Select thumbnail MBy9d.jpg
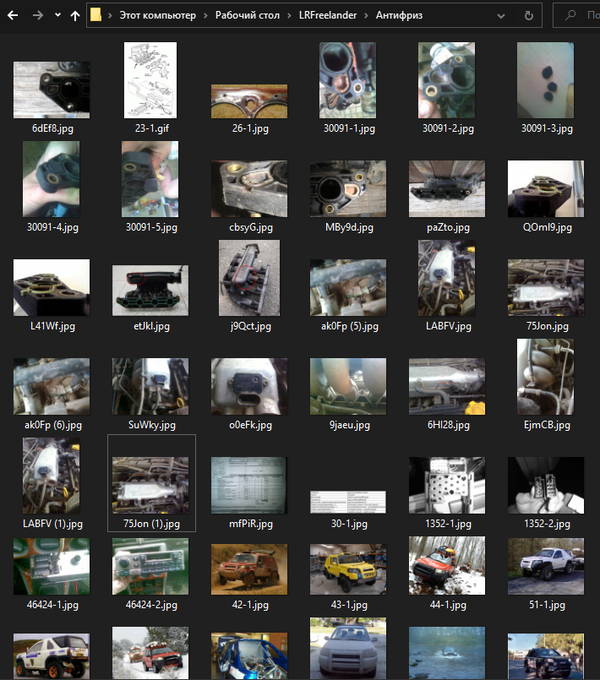The height and width of the screenshot is (680, 600). click(348, 189)
